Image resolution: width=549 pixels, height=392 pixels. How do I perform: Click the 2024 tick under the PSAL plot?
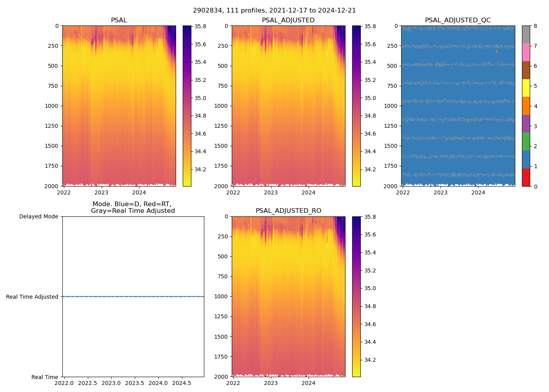click(x=139, y=192)
